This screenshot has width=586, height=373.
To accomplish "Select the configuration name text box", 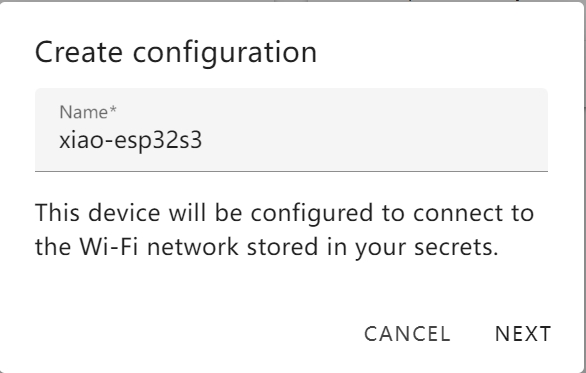I will tap(291, 130).
